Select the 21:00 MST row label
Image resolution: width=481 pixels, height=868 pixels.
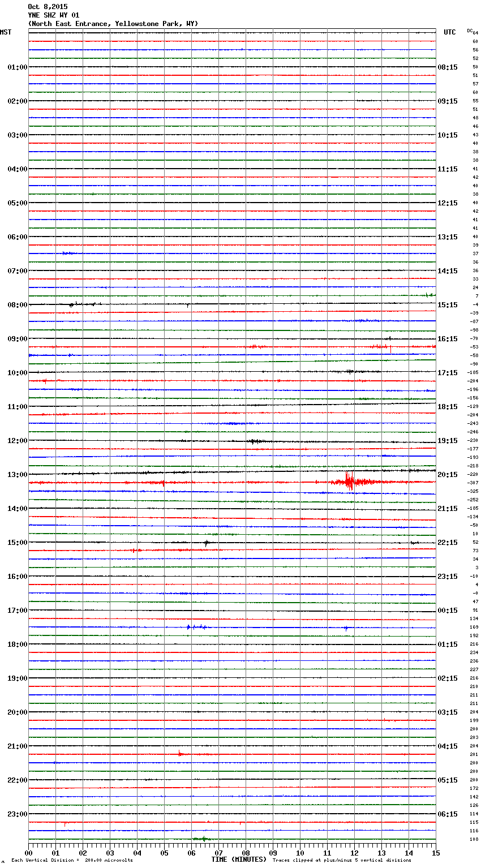[18, 746]
